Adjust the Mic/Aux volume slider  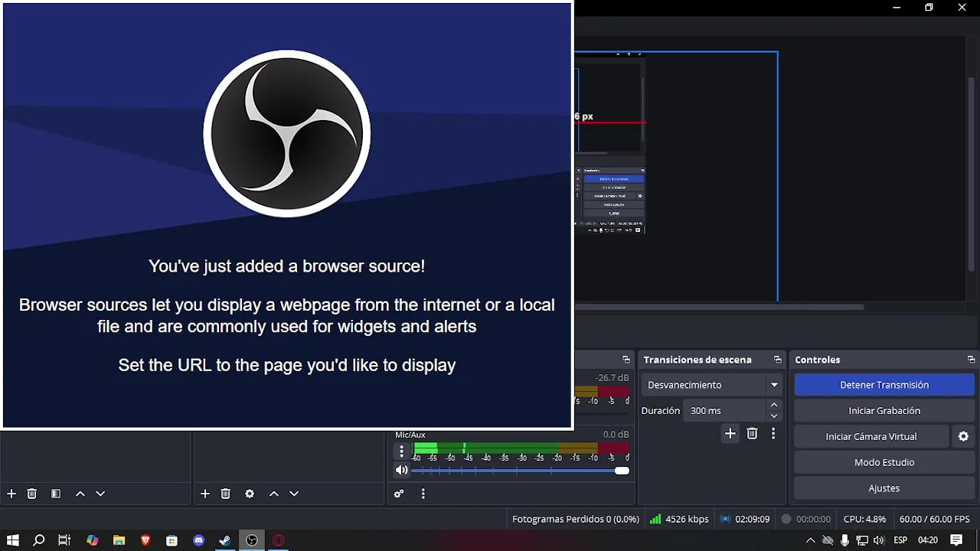(x=521, y=470)
